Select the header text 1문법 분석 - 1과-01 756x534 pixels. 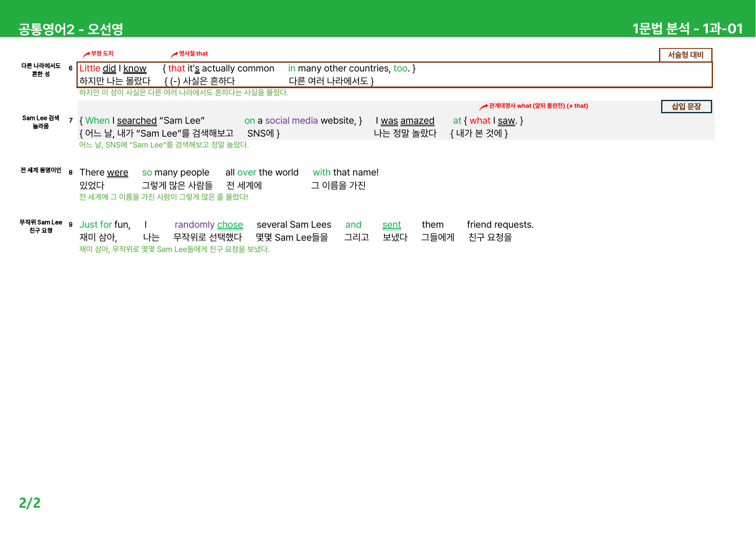pos(687,28)
